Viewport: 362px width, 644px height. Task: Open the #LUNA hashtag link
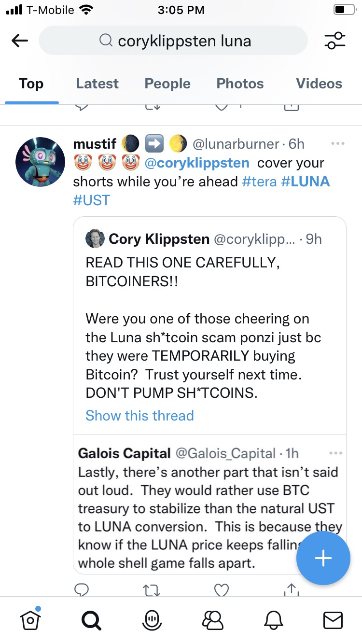click(305, 182)
